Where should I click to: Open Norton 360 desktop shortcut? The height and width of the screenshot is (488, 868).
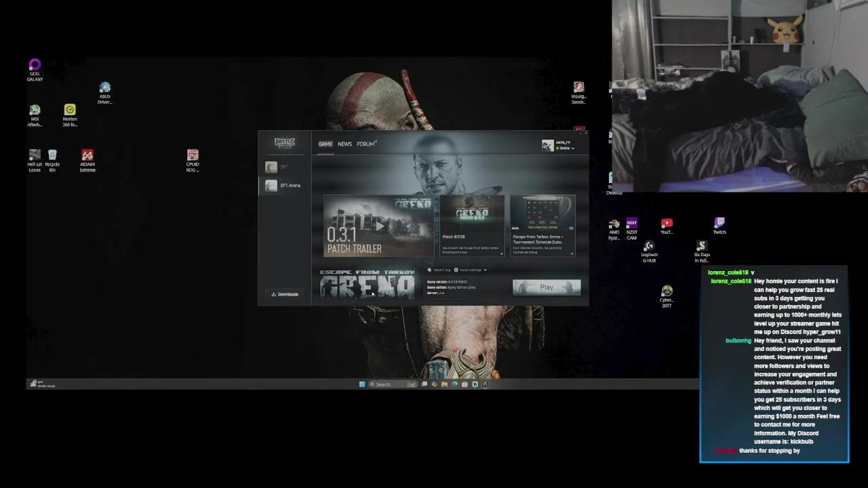coord(70,116)
